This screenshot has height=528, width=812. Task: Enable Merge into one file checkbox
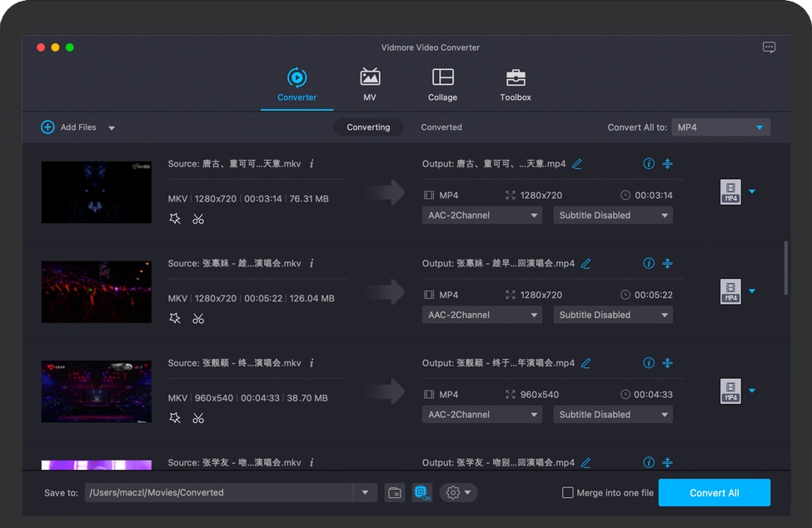click(568, 493)
